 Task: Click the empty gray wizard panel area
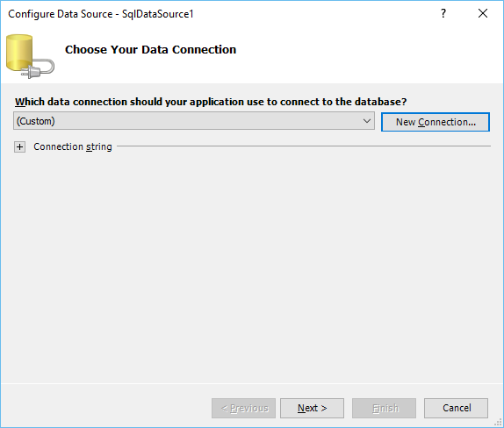point(252,267)
